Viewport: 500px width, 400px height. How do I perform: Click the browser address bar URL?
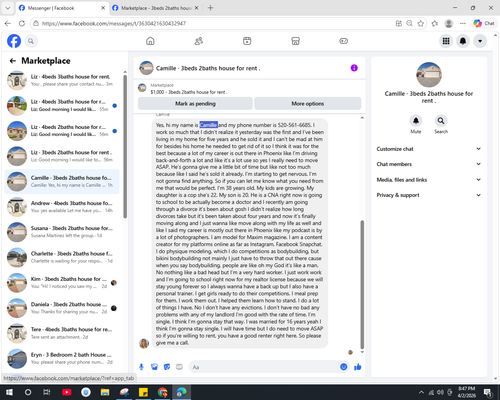(x=113, y=23)
